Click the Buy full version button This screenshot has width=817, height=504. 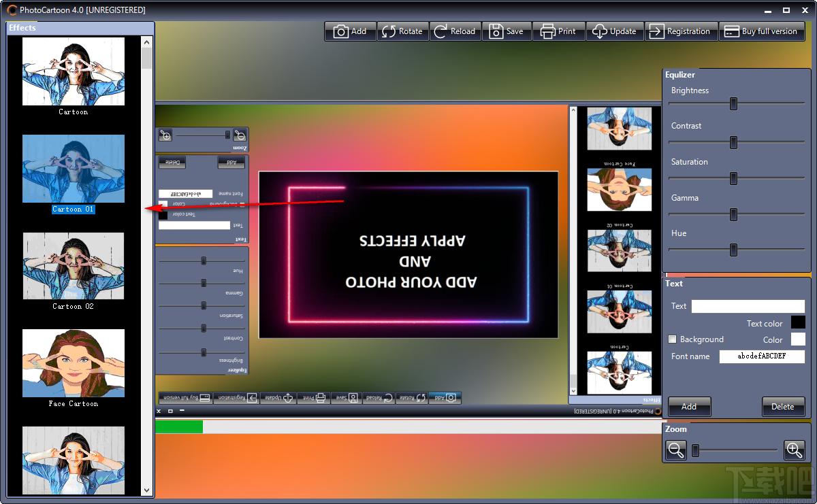(x=762, y=31)
